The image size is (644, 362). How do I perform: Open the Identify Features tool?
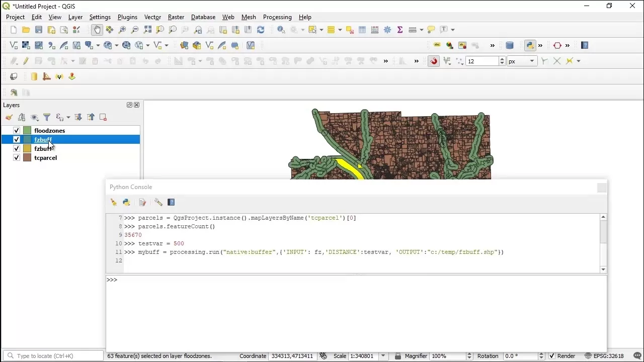pyautogui.click(x=281, y=30)
